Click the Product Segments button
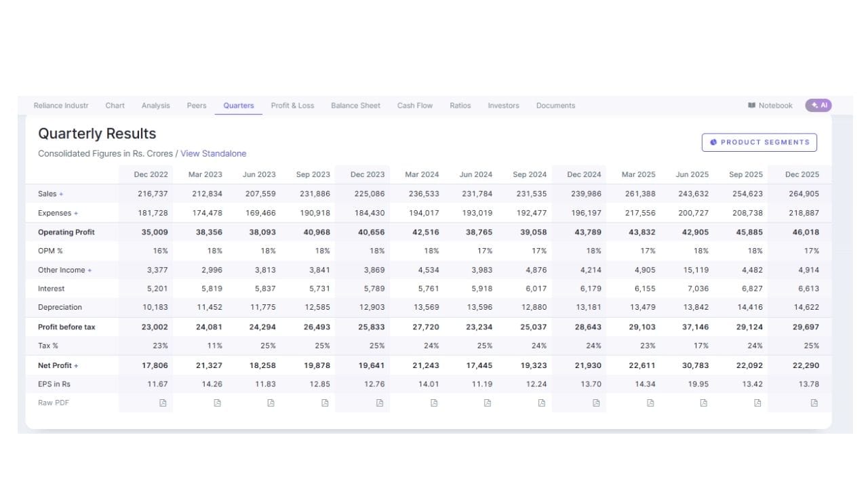This screenshot has height=488, width=868. pos(759,142)
